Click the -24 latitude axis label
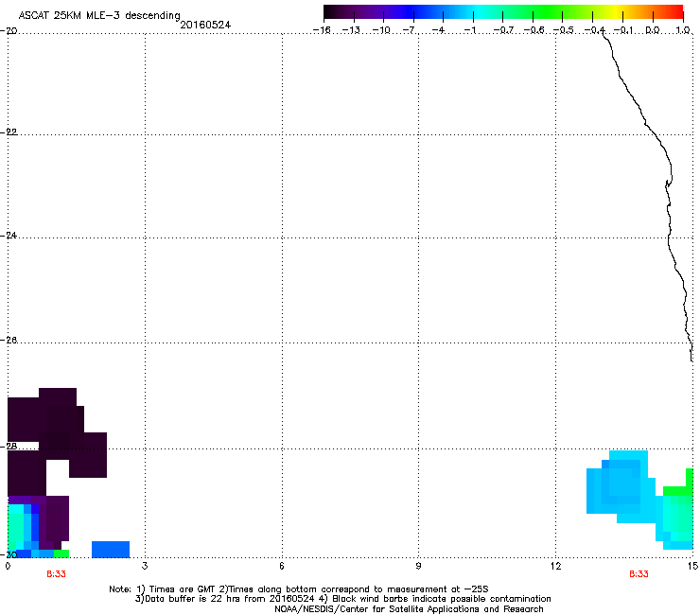 [x=9, y=236]
